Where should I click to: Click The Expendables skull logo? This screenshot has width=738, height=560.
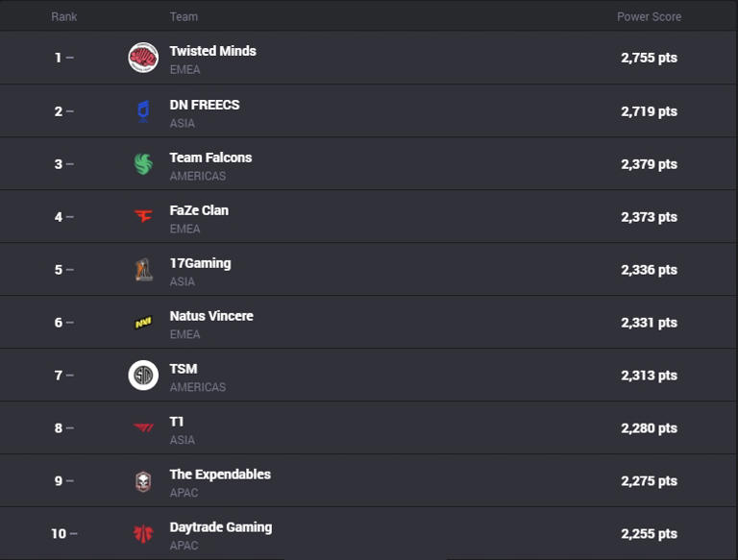click(143, 481)
